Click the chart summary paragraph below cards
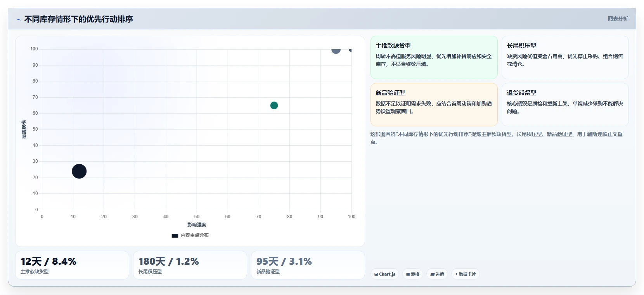This screenshot has height=295, width=644. [x=497, y=138]
